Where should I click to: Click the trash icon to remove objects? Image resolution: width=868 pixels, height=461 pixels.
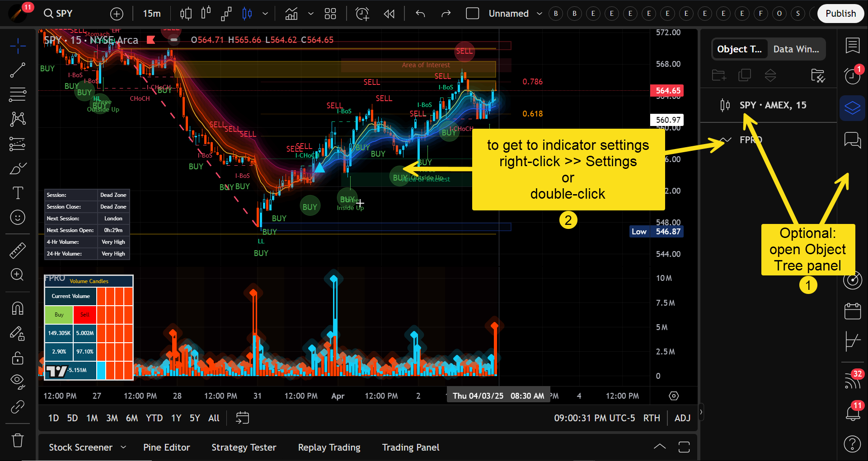18,440
